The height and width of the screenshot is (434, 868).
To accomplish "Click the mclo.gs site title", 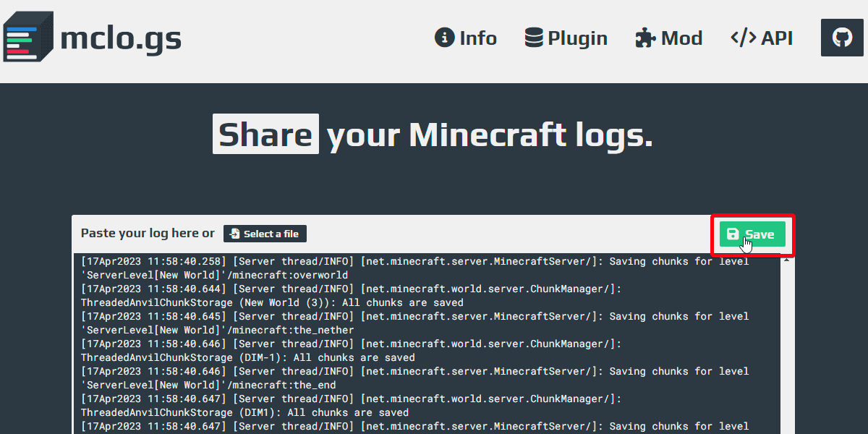I will click(121, 38).
